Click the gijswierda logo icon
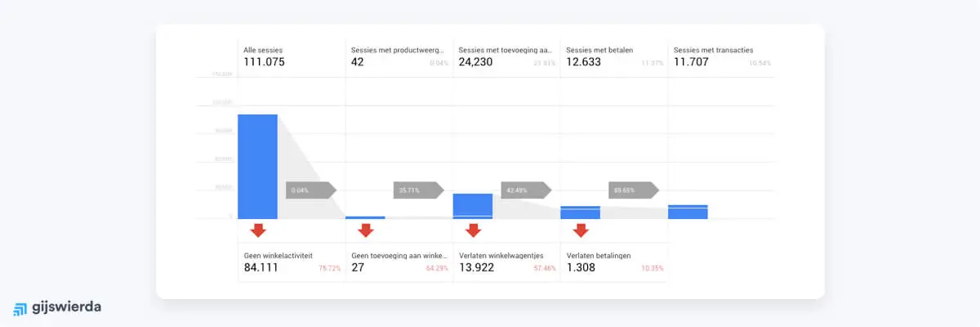The height and width of the screenshot is (327, 980). pos(20,309)
